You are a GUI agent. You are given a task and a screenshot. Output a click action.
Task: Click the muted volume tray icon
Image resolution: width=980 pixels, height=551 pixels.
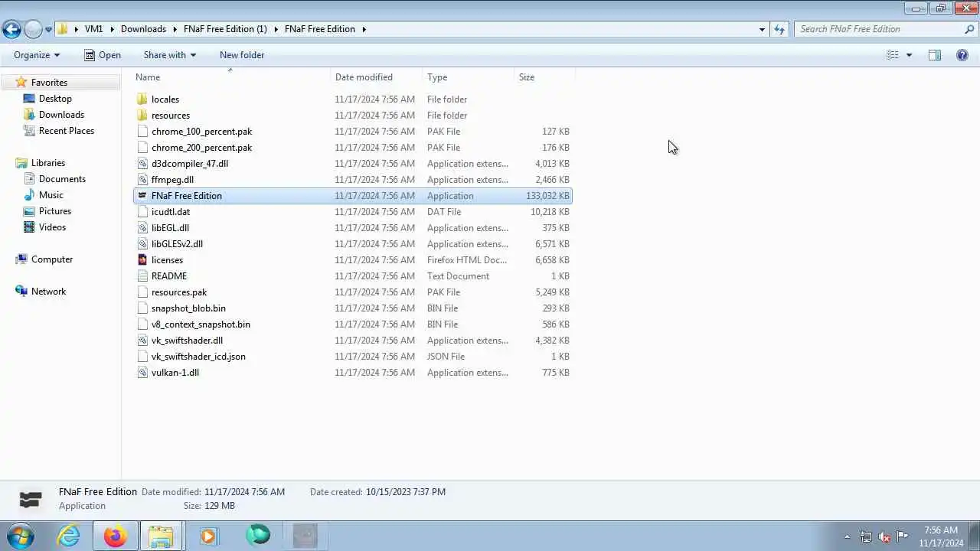(884, 536)
